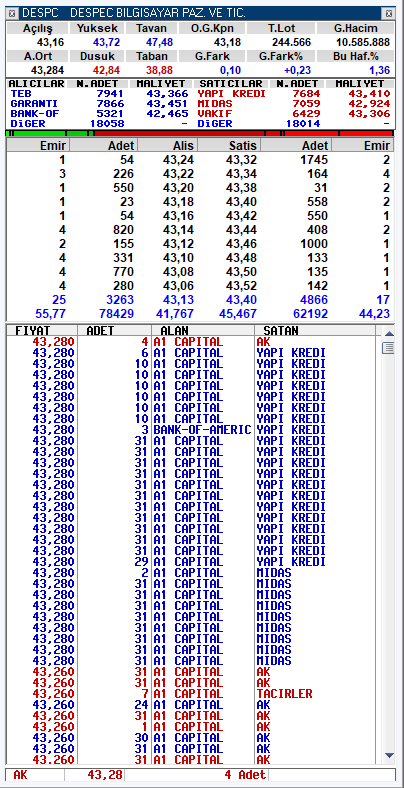Click the FIYAT column header

[43, 331]
